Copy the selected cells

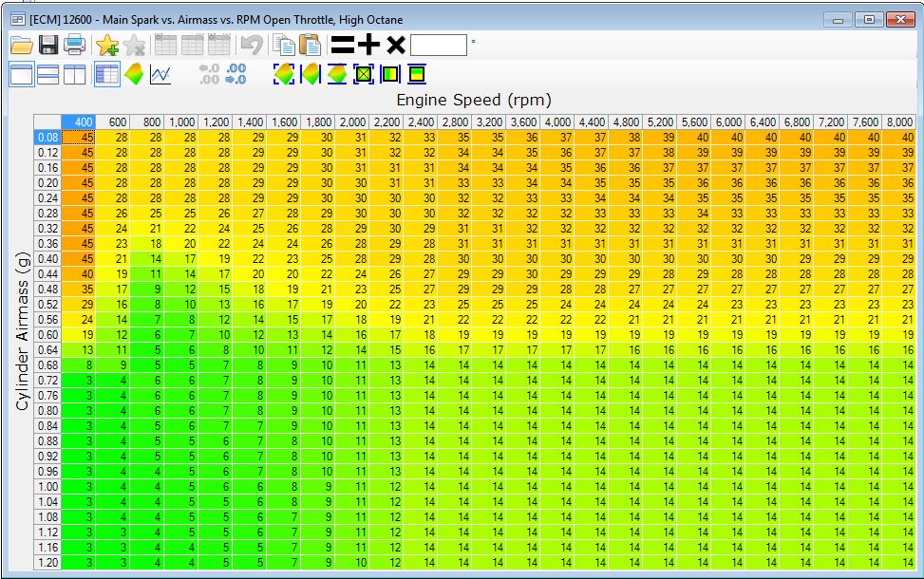click(284, 44)
